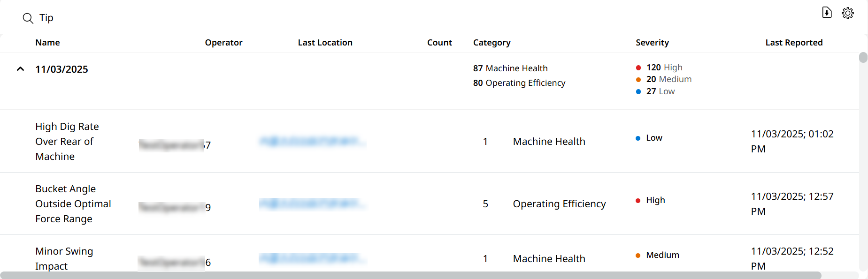The width and height of the screenshot is (868, 279).
Task: Sort by Severity column header
Action: (652, 43)
